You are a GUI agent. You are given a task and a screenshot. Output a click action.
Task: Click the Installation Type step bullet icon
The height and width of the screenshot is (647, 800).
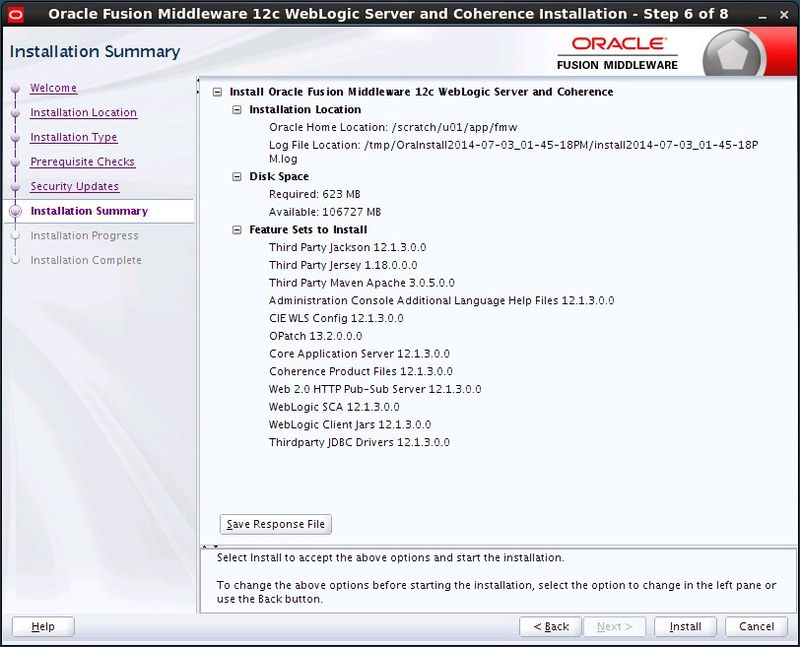coord(16,137)
